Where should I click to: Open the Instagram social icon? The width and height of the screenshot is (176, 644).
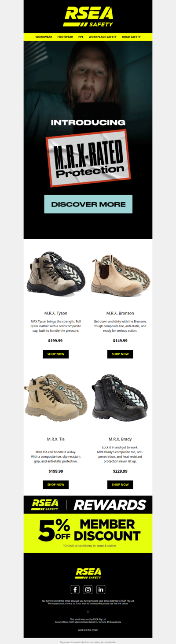[x=88, y=589]
